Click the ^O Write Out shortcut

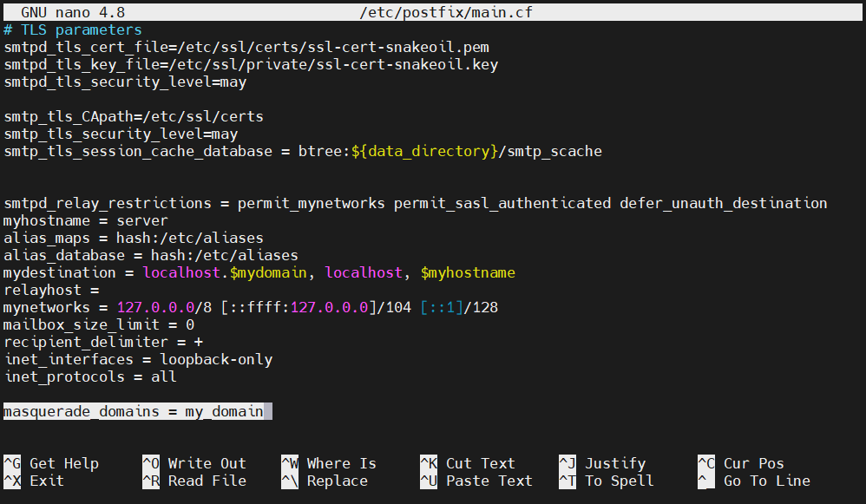pyautogui.click(x=194, y=463)
